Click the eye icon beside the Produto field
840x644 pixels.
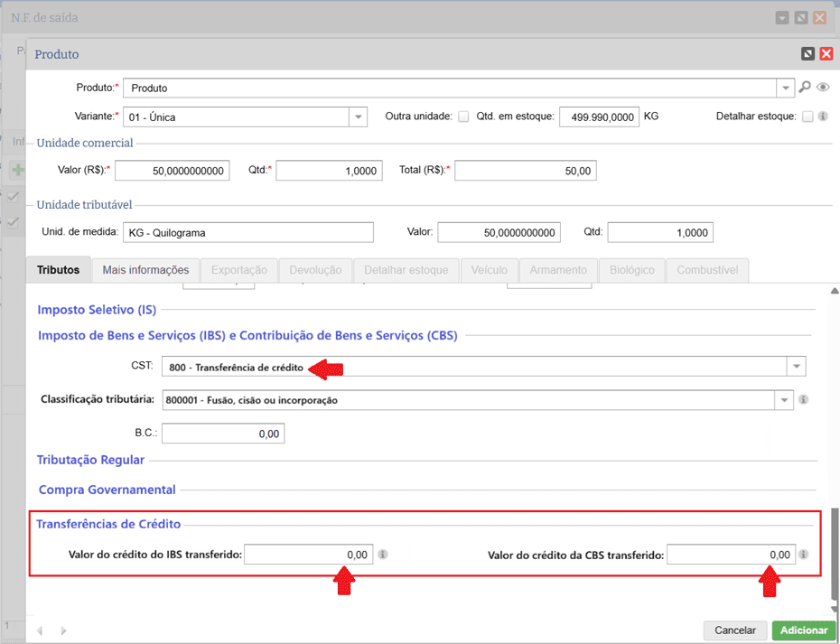(823, 88)
